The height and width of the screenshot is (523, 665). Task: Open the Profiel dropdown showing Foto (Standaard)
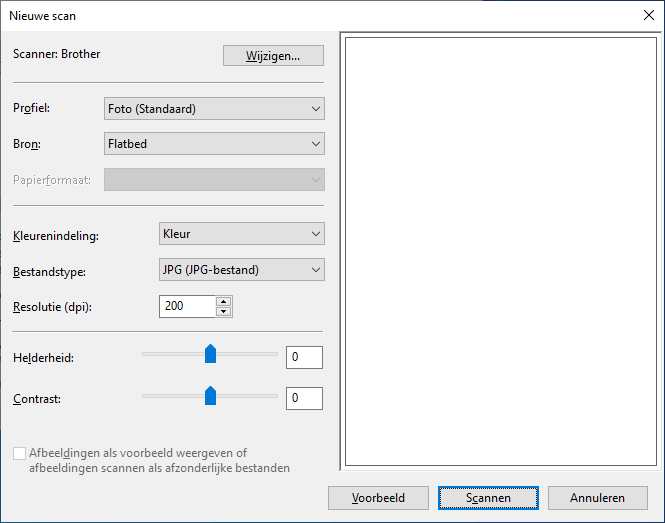214,109
